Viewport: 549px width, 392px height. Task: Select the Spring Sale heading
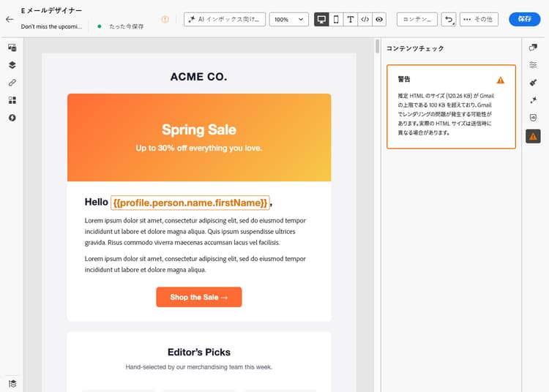click(199, 129)
